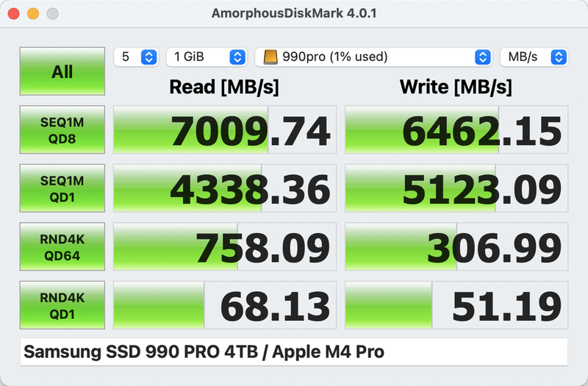Click the Write [MB/s] column header
The height and width of the screenshot is (386, 588).
pyautogui.click(x=456, y=87)
